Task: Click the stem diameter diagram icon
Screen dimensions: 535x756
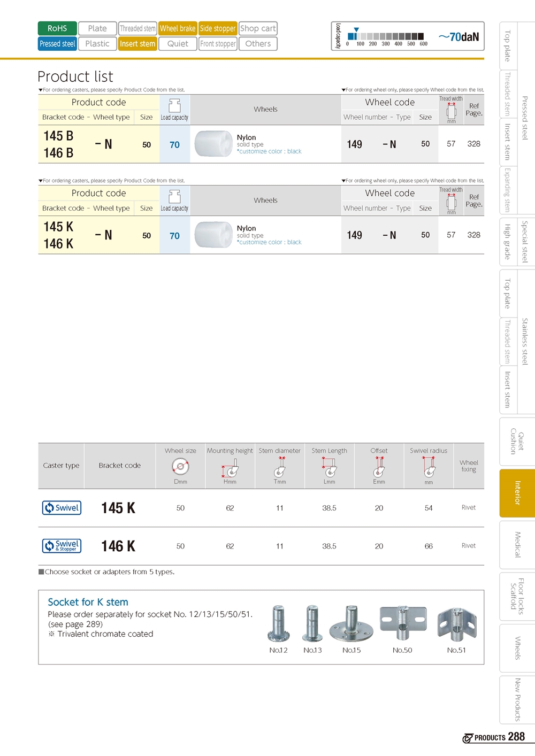Action: 280,467
